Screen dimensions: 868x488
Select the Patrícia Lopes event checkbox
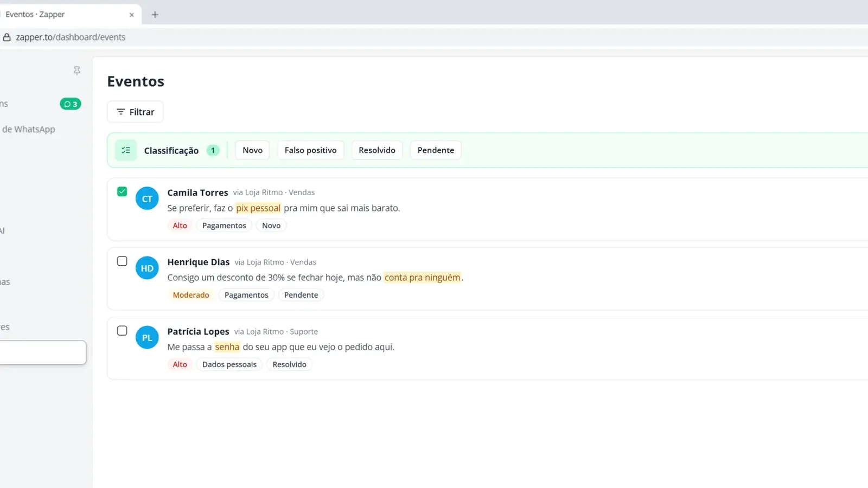pyautogui.click(x=122, y=330)
